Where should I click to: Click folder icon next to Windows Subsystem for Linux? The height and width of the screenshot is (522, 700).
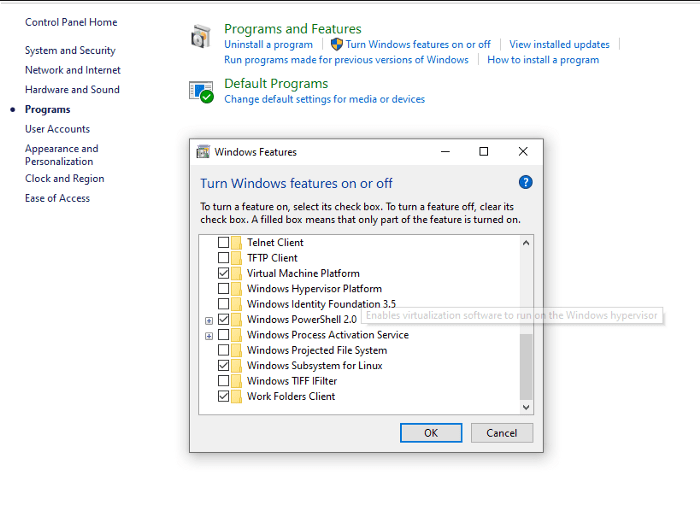pos(237,366)
